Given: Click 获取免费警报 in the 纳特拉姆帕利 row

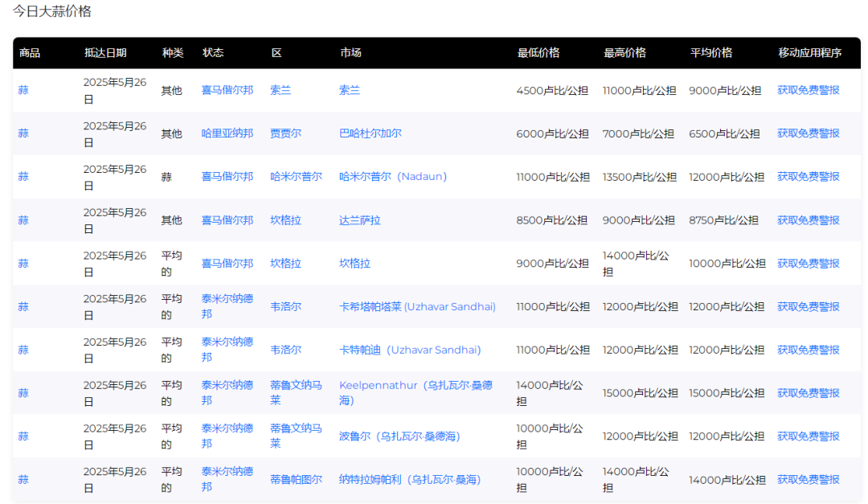Looking at the screenshot, I should (809, 480).
